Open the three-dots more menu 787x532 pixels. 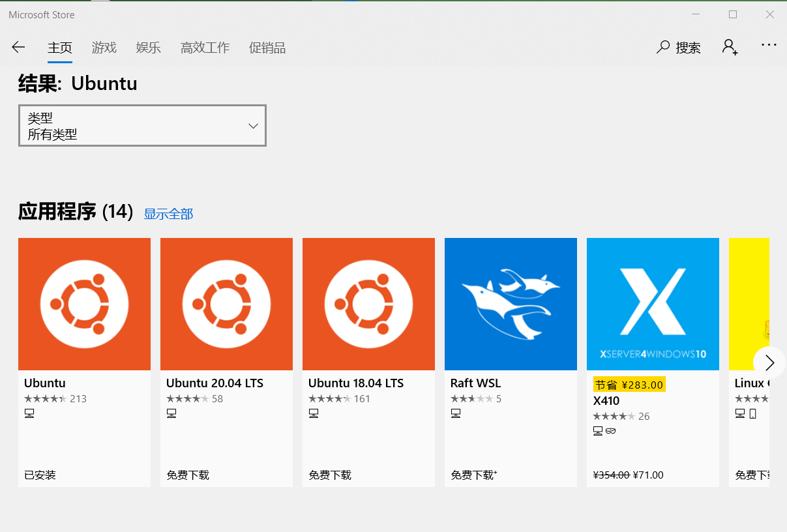[x=769, y=45]
